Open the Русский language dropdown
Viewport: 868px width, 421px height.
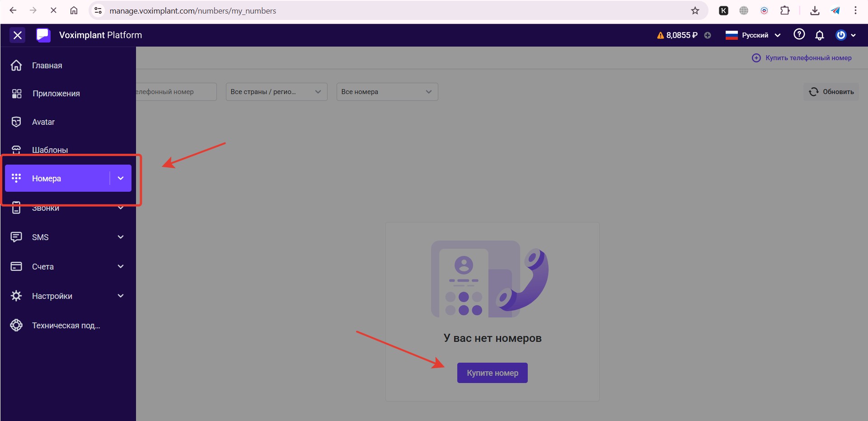[754, 35]
